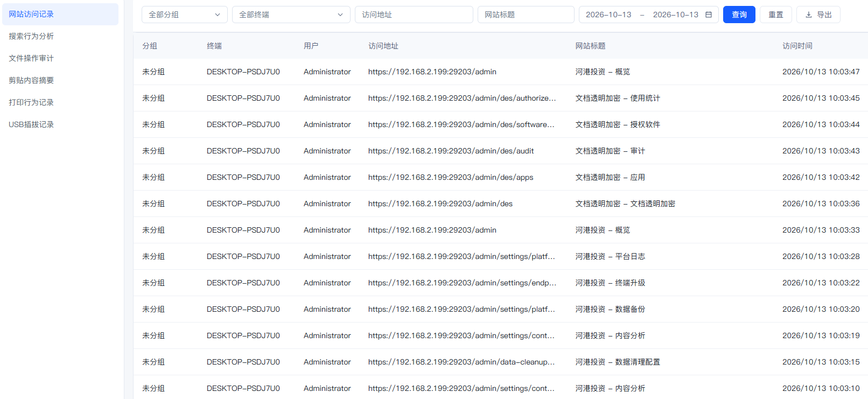Open the 全部分组 group dropdown
868x399 pixels.
(185, 15)
